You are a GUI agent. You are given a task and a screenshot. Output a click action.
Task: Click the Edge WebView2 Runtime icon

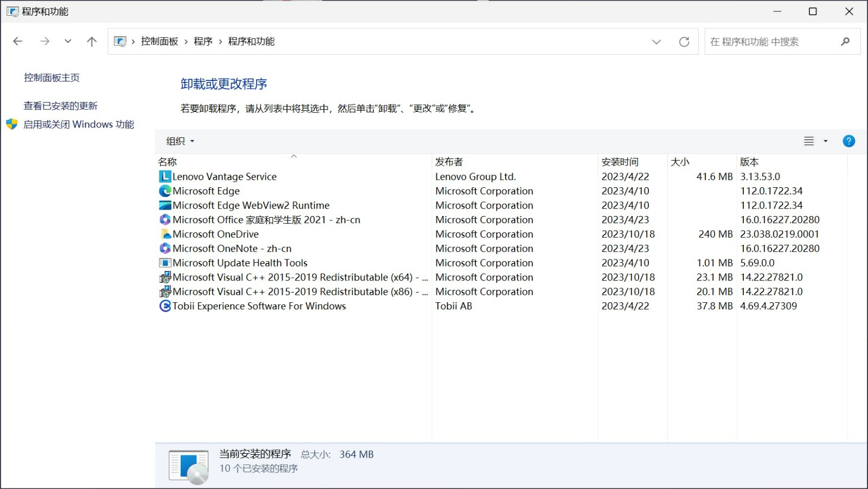165,205
